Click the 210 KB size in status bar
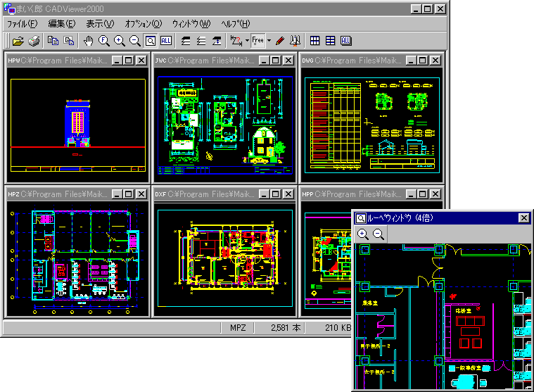This screenshot has height=392, width=534. click(x=337, y=328)
